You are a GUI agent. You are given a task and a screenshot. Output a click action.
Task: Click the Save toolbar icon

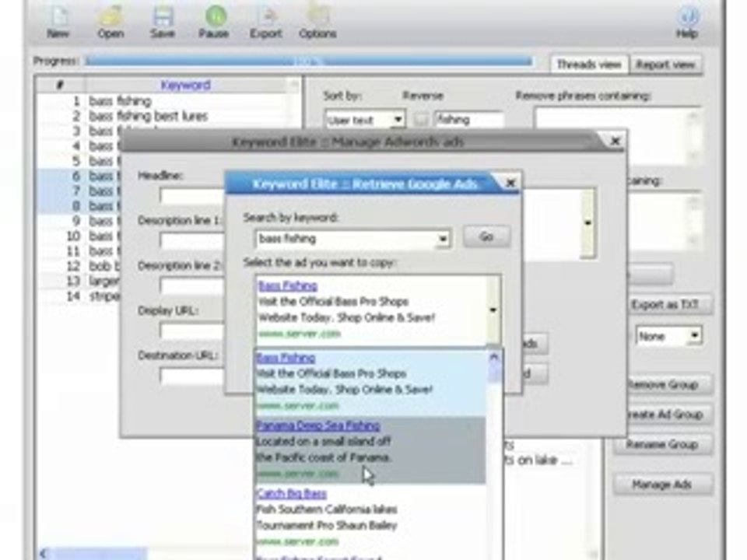pos(163,22)
